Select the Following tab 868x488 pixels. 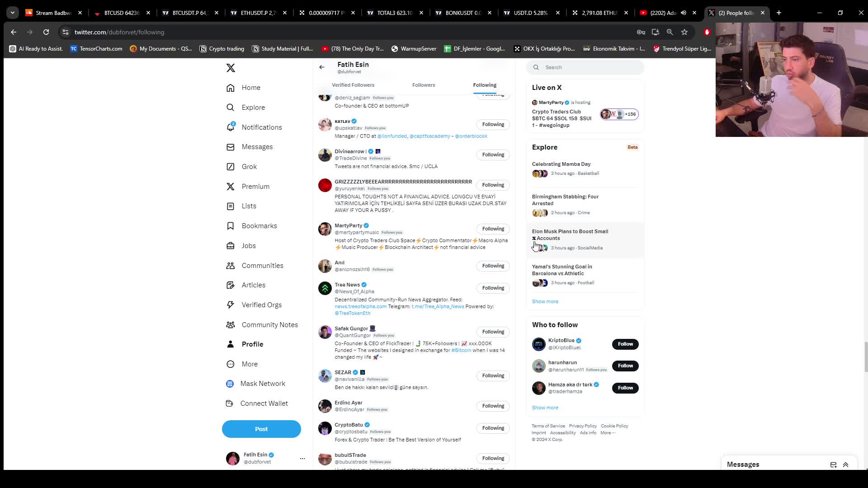click(x=485, y=85)
